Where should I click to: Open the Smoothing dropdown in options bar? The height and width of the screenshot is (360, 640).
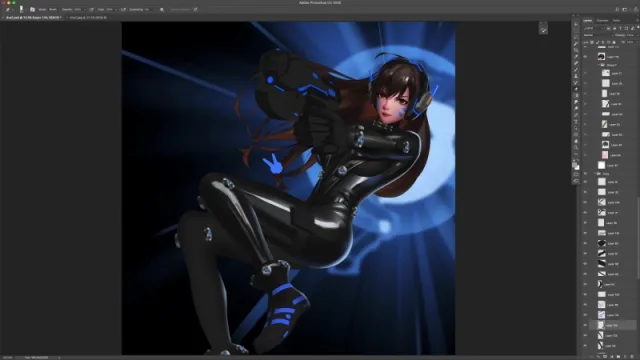[x=155, y=9]
